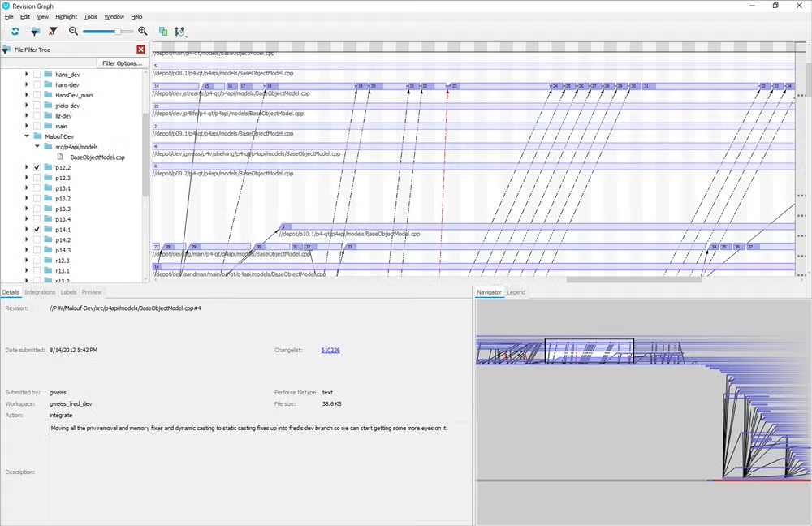Image resolution: width=812 pixels, height=526 pixels.
Task: Click the zoom in magnifier icon
Action: 143,31
